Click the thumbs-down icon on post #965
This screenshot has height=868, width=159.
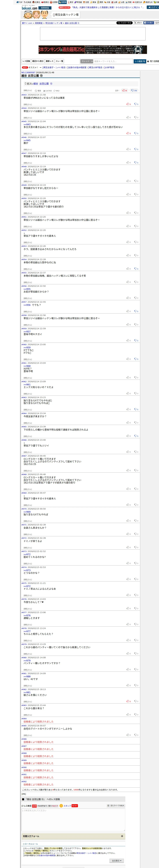pos(135,436)
